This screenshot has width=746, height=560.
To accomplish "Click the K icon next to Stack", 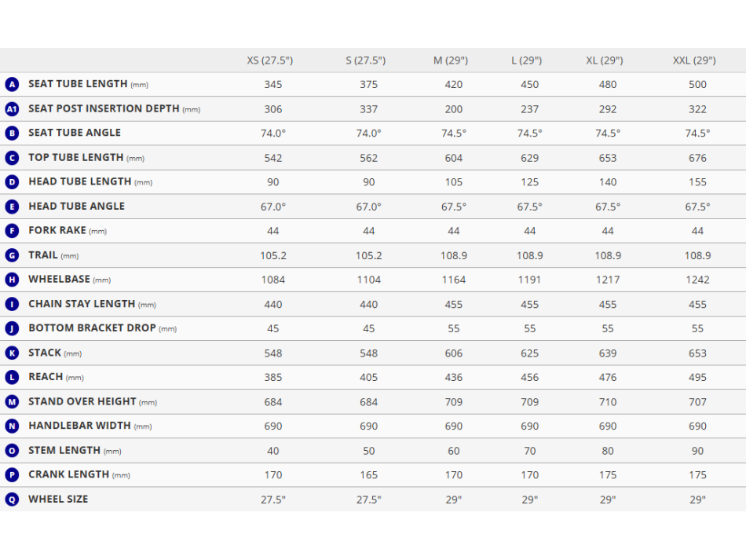I will 12,353.
